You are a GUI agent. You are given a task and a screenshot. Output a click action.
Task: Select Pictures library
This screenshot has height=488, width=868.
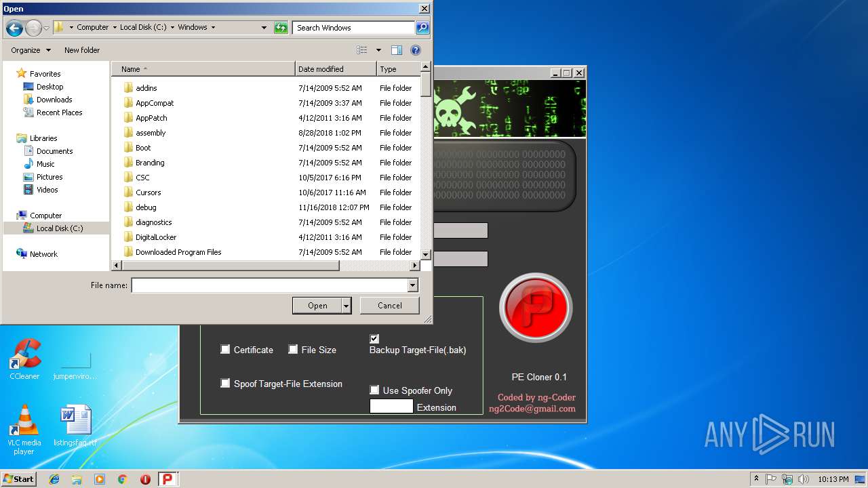coord(50,177)
